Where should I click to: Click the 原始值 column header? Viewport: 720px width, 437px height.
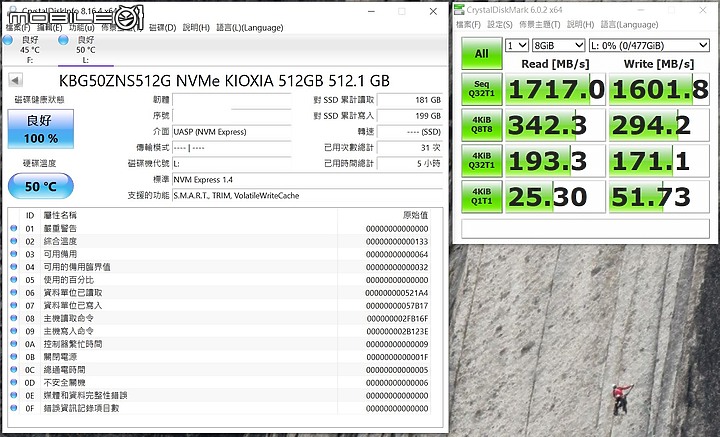click(415, 215)
